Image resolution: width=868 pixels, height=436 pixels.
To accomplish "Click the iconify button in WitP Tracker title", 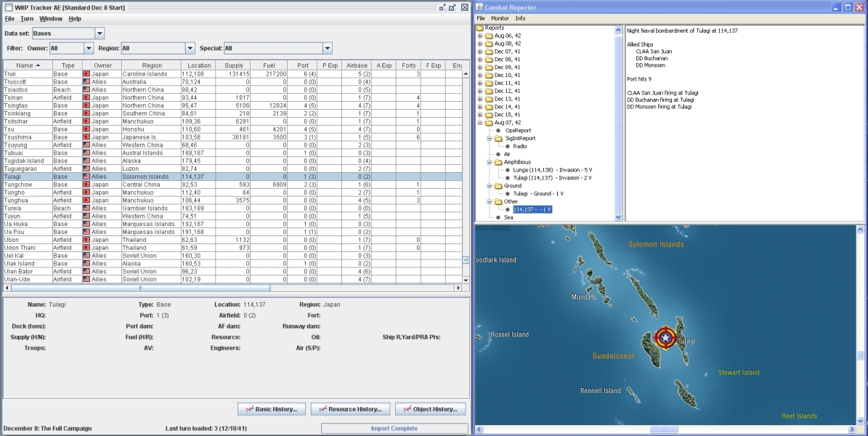I will tap(441, 7).
